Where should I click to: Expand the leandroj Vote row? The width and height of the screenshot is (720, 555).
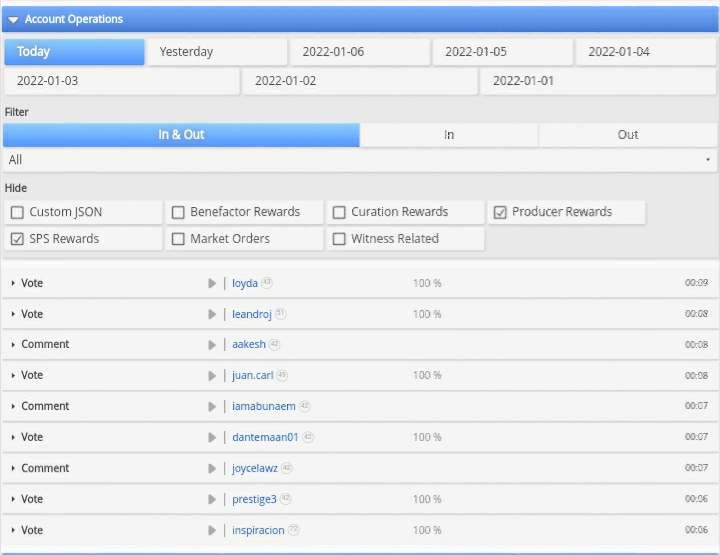pos(13,314)
